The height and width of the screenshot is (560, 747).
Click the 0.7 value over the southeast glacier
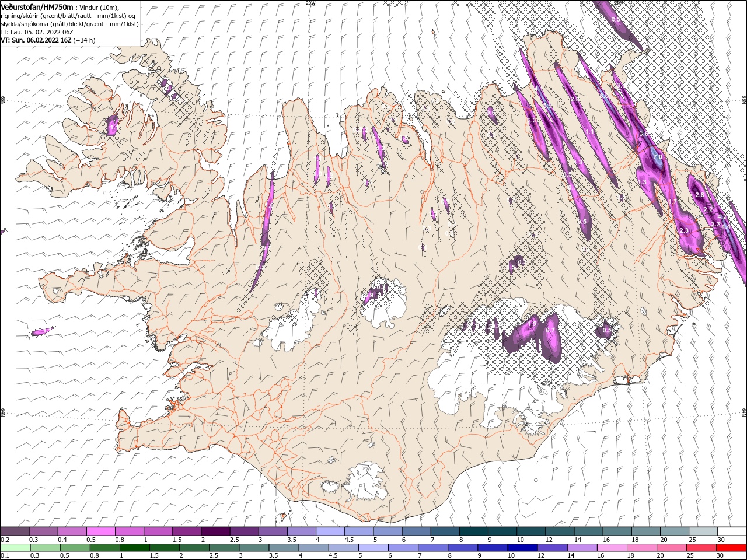(x=550, y=330)
